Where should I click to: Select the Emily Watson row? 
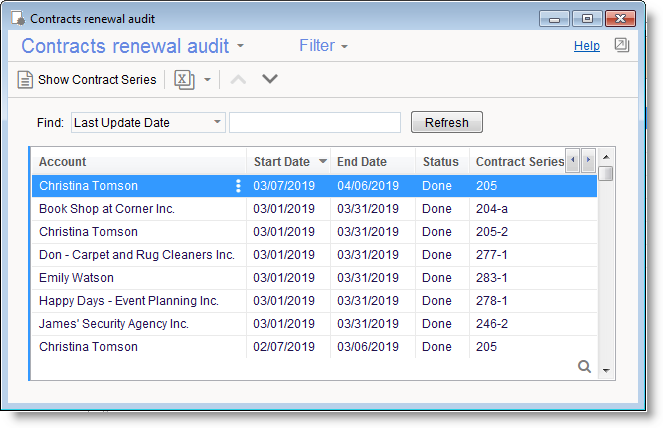(x=77, y=278)
